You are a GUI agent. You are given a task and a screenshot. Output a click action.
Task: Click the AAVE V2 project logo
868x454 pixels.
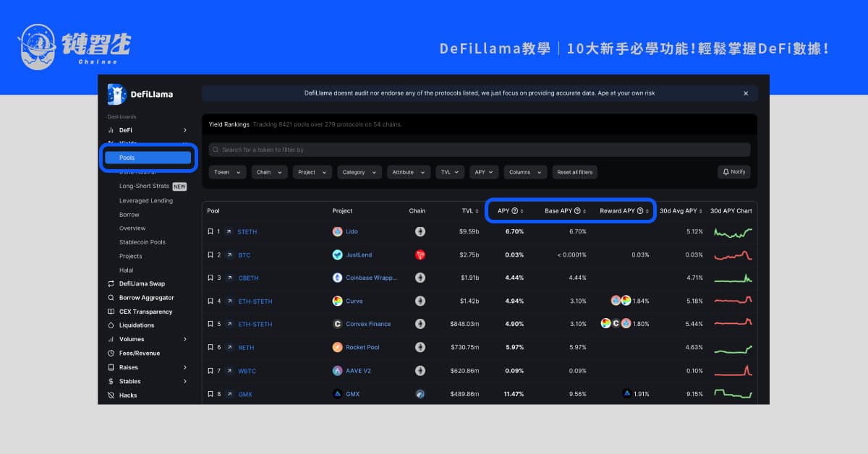(x=337, y=371)
